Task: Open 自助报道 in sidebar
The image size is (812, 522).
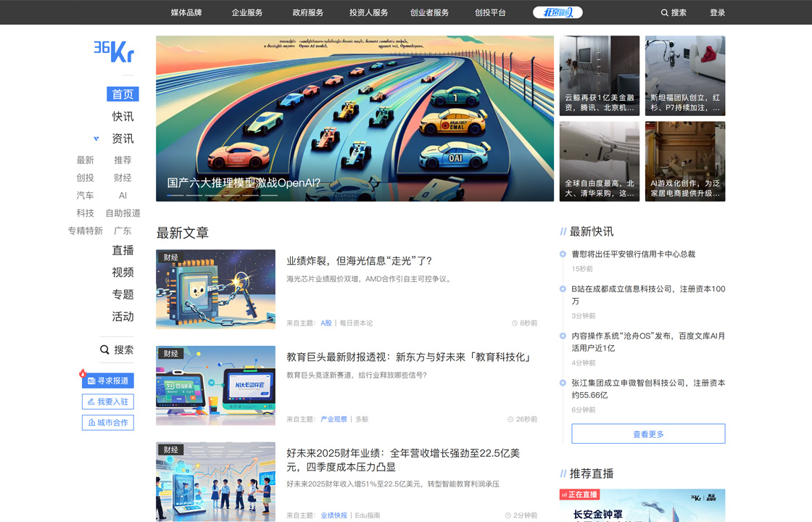Action: (123, 213)
